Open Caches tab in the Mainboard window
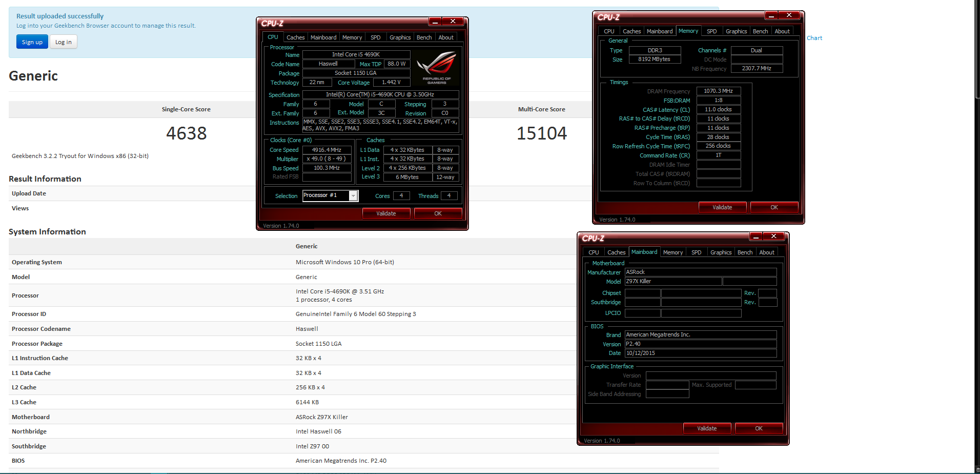The image size is (980, 474). pos(616,252)
